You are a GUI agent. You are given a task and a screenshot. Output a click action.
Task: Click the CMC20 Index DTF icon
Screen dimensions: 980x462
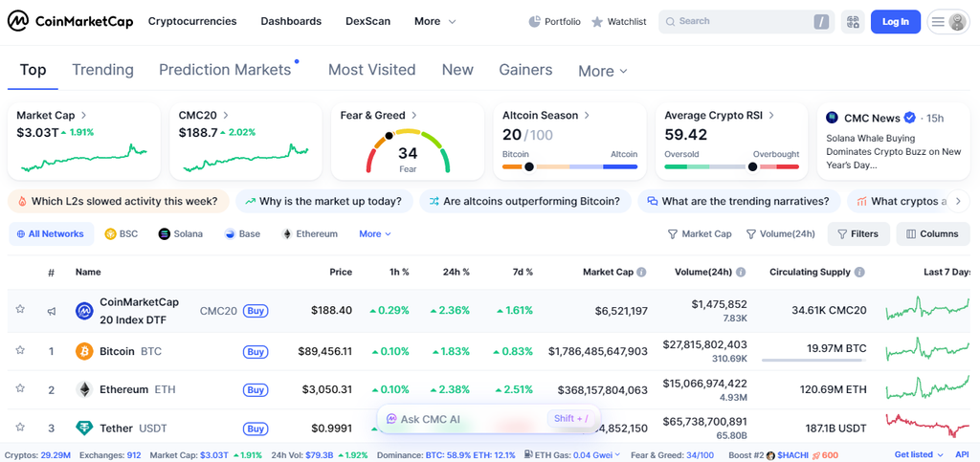coord(84,311)
